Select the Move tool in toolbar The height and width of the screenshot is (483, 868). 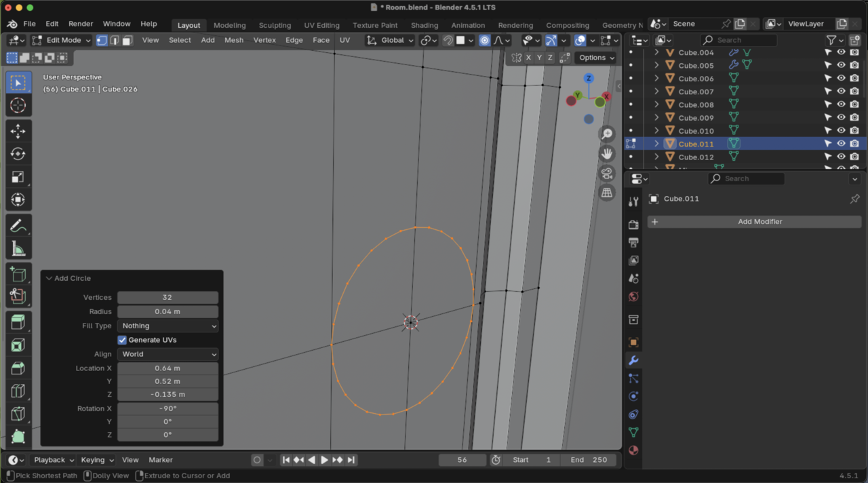click(x=18, y=131)
